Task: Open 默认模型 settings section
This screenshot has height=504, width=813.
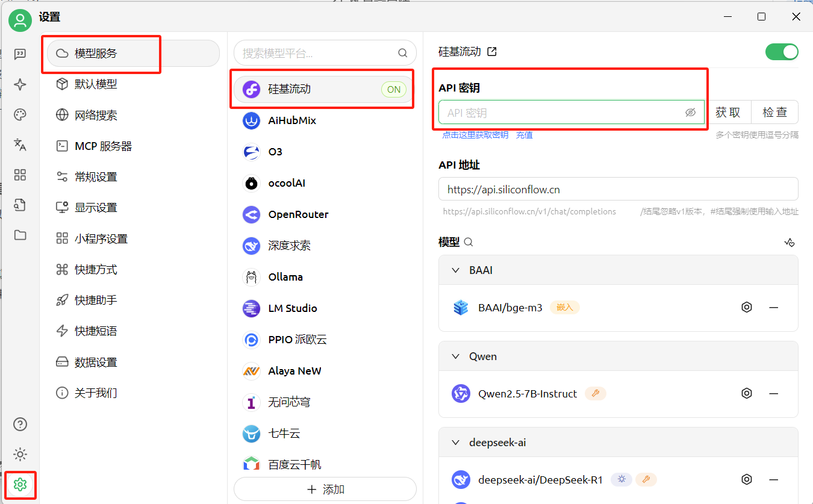Action: (133, 84)
